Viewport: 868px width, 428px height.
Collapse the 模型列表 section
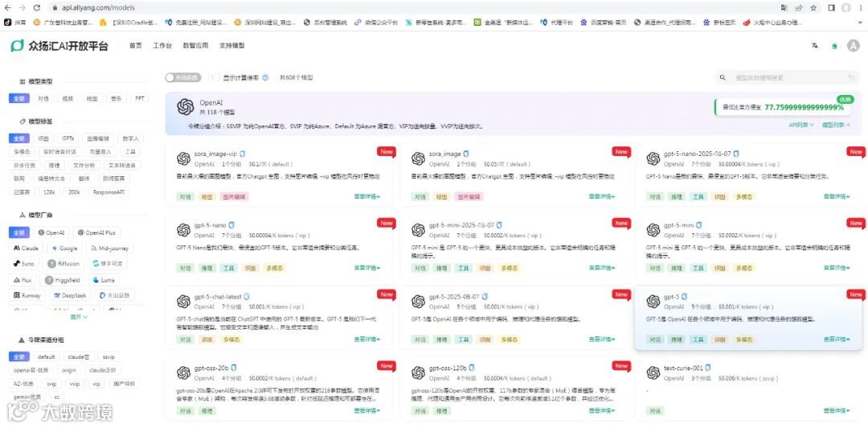(837, 126)
